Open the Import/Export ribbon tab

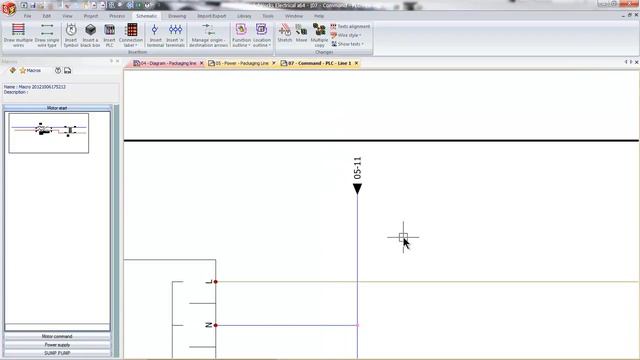point(212,16)
